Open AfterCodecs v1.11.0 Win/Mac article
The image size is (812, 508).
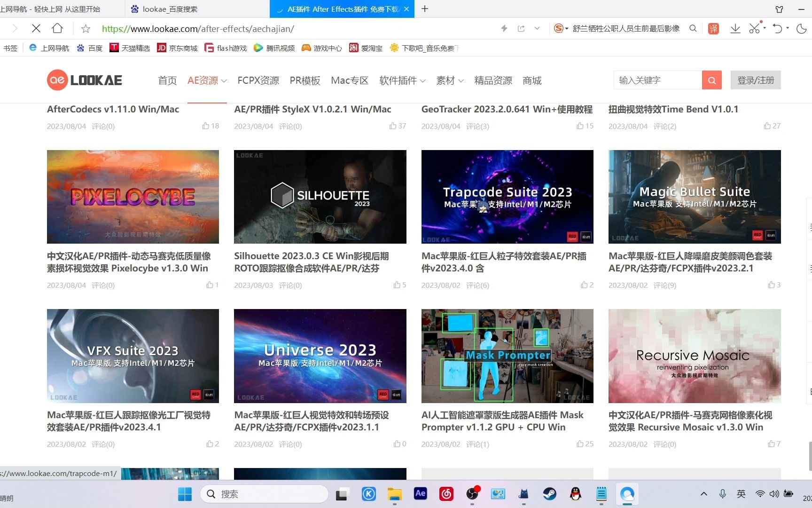[113, 109]
